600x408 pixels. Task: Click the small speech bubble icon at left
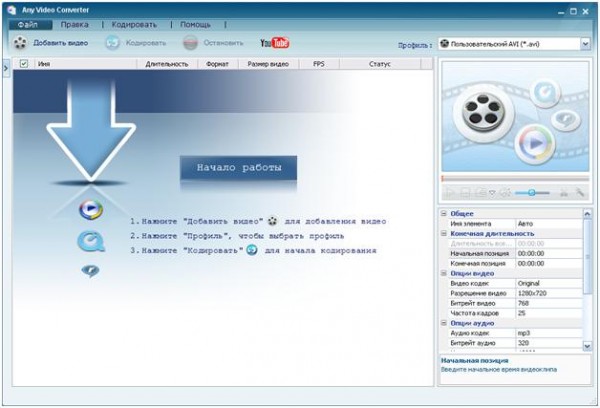pos(90,271)
